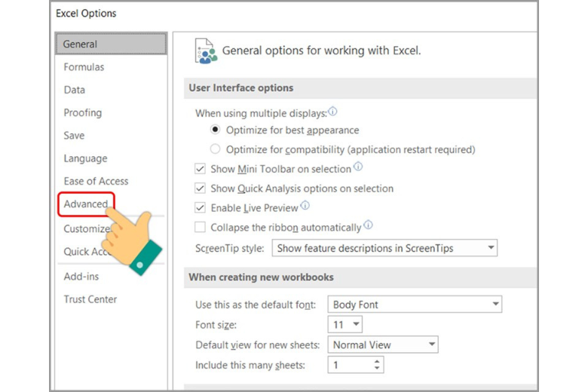588x392 pixels.
Task: Toggle Show Quick Analysis options checkbox
Action: (x=200, y=188)
